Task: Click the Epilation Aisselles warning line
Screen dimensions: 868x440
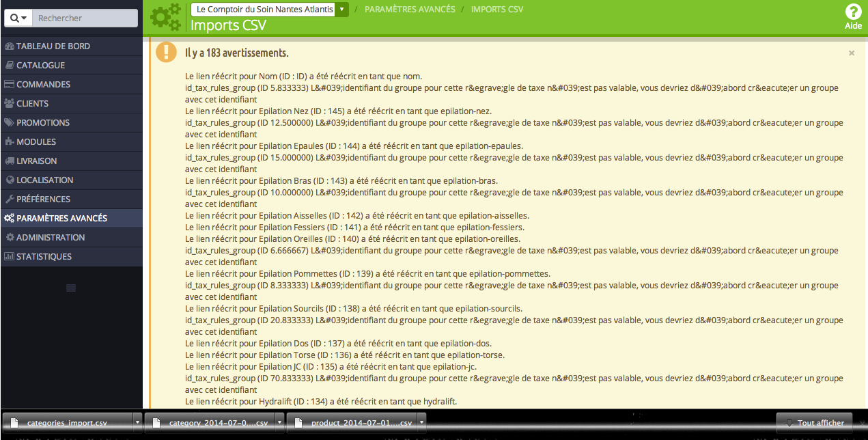Action: (357, 215)
